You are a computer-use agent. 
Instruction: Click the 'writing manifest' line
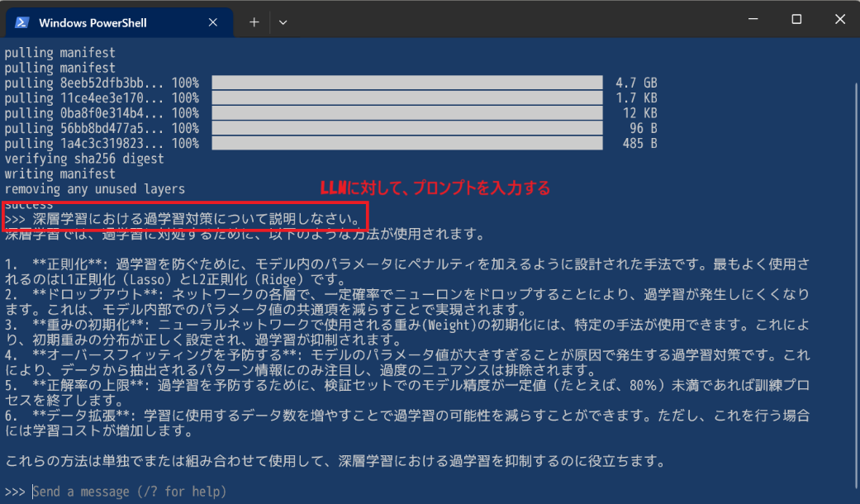click(60, 174)
